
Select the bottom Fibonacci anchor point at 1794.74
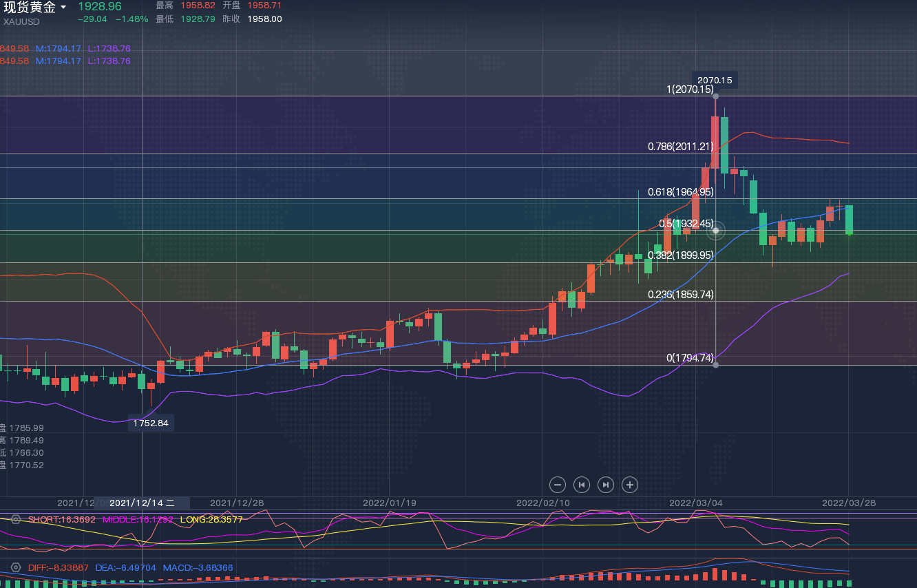click(716, 365)
